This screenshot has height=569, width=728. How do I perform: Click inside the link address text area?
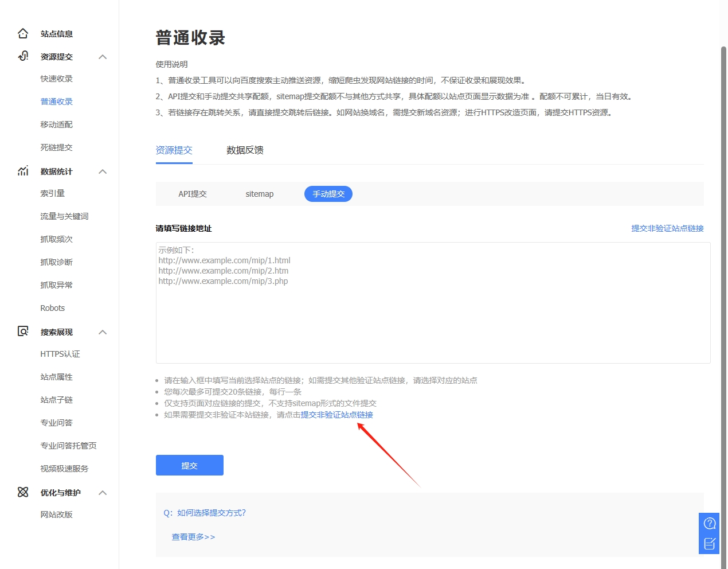pyautogui.click(x=433, y=321)
